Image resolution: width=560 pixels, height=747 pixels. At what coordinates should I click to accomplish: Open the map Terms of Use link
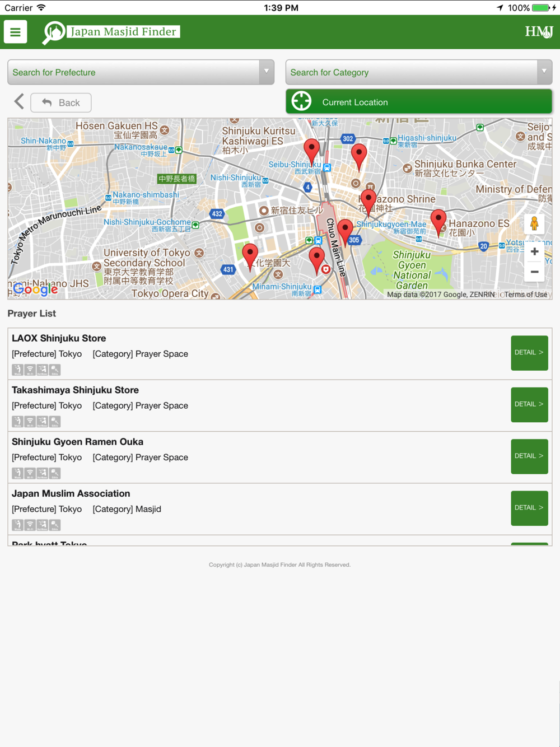click(526, 295)
